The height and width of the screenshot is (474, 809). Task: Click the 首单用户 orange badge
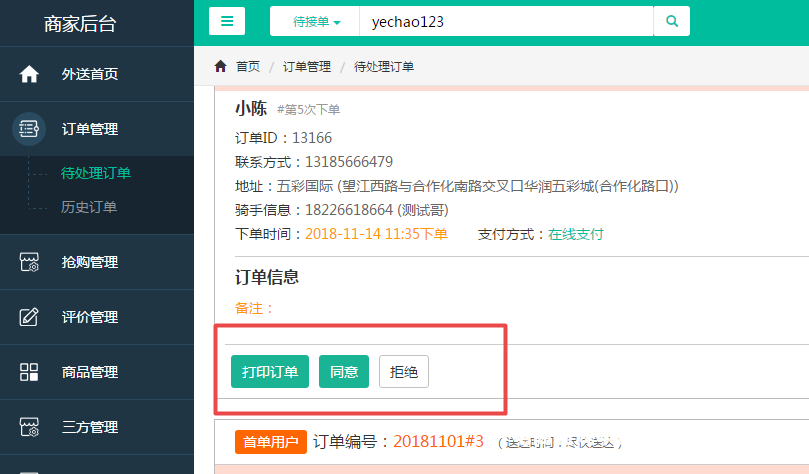[270, 441]
